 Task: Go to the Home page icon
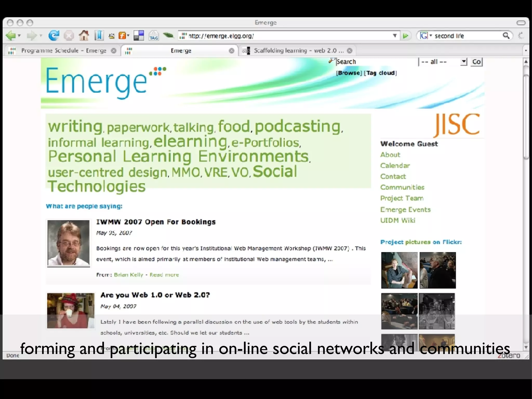point(84,36)
